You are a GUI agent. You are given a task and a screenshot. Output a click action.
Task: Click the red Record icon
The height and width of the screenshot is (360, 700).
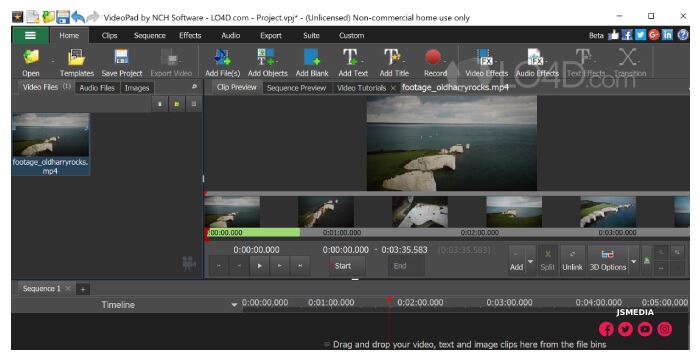click(433, 58)
